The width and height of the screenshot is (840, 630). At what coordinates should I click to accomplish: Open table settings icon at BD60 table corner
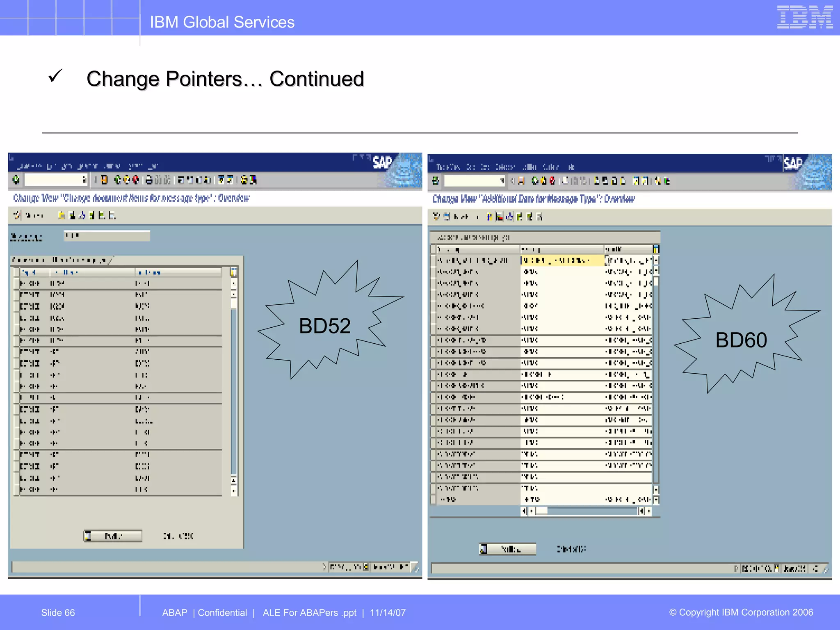tap(656, 249)
